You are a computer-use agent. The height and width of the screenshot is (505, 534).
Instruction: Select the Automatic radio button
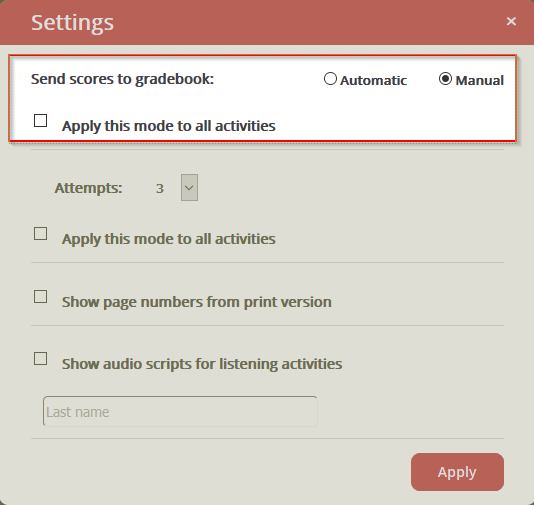[x=330, y=79]
